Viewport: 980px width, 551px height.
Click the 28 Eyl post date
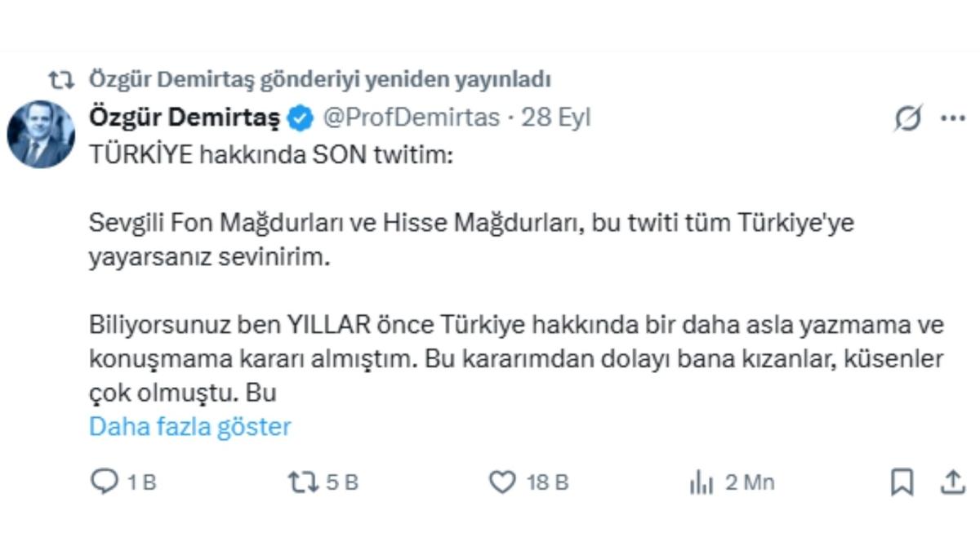555,118
